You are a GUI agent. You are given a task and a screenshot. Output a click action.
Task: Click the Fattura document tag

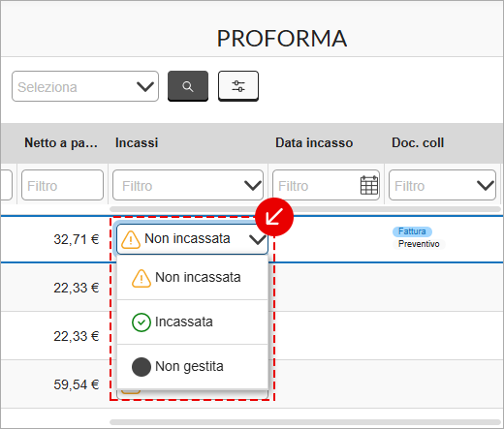click(x=412, y=231)
